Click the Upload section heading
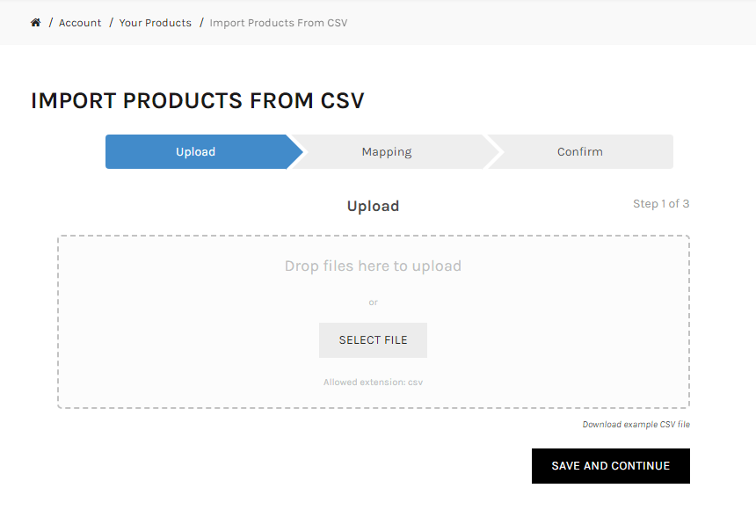The height and width of the screenshot is (532, 756). pos(374,206)
